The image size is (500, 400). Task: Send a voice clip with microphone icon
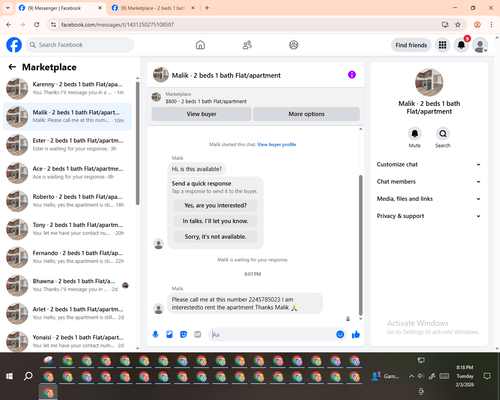click(x=155, y=334)
